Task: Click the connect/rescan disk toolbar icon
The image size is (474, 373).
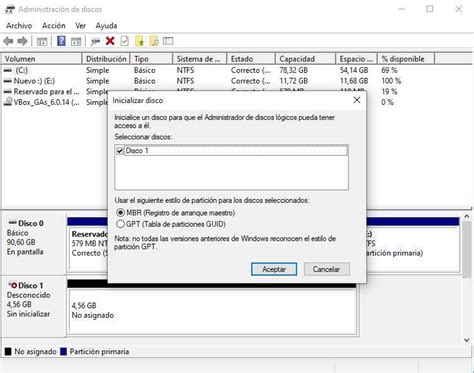Action: pos(95,41)
